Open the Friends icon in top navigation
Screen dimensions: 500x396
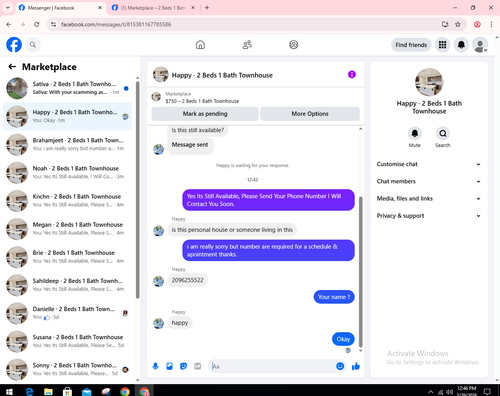(x=247, y=45)
